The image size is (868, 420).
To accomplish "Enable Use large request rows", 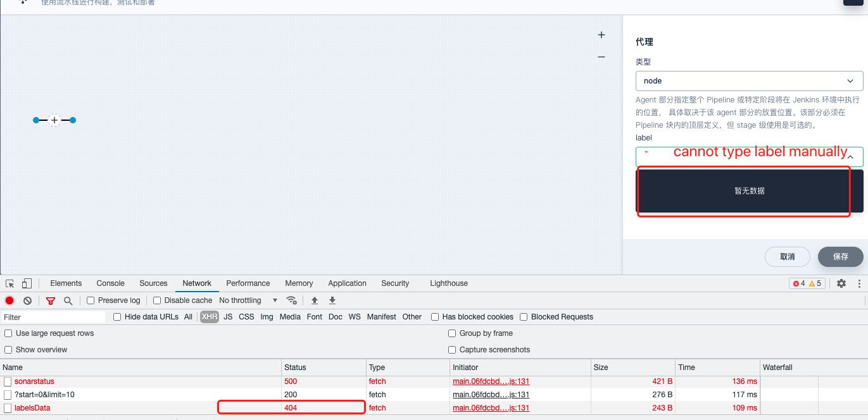I will (x=8, y=333).
